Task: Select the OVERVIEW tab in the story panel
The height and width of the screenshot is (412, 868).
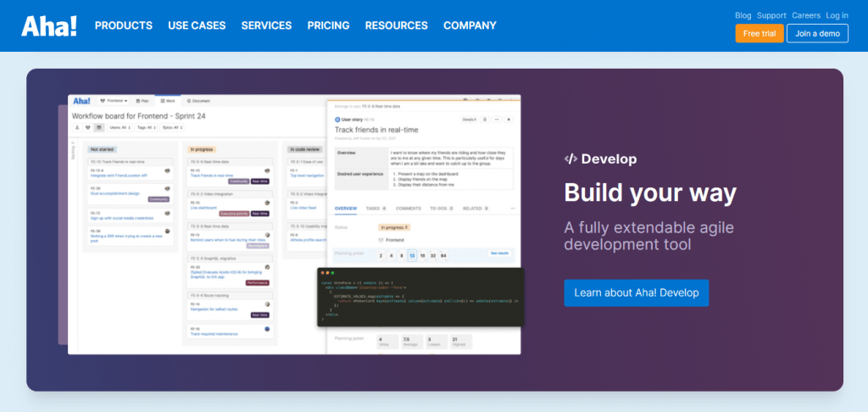Action: coord(346,209)
